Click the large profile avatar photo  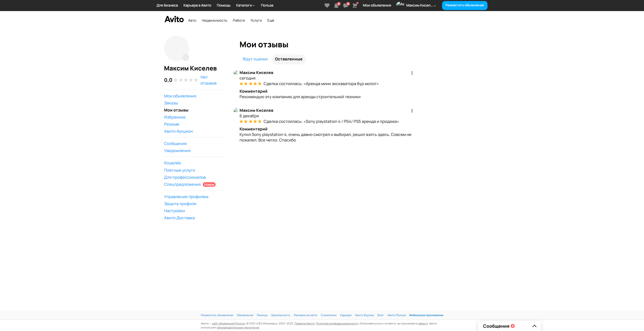176,48
